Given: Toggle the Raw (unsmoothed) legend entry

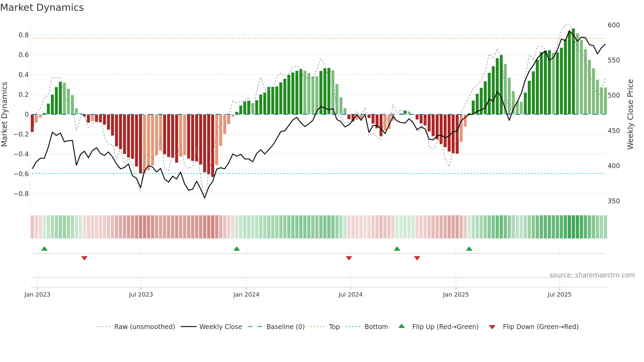Looking at the screenshot, I should click(135, 327).
